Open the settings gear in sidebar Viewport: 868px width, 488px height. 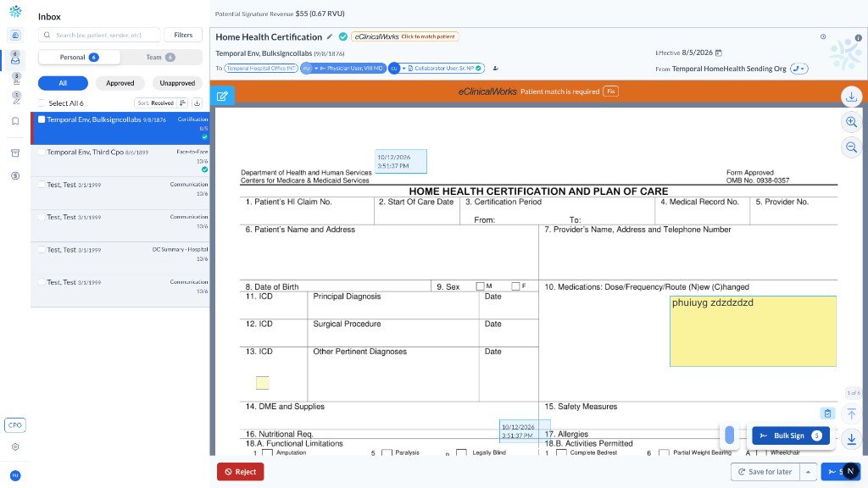(15, 447)
